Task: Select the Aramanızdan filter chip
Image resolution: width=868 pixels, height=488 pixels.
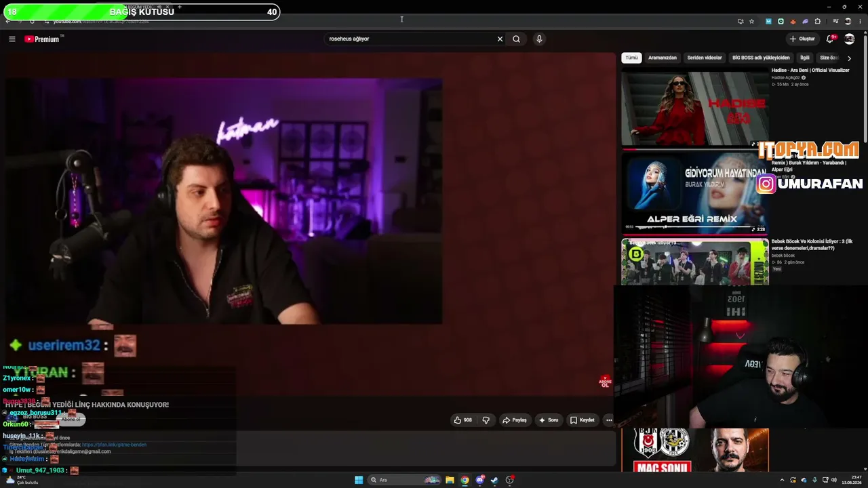Action: (663, 58)
